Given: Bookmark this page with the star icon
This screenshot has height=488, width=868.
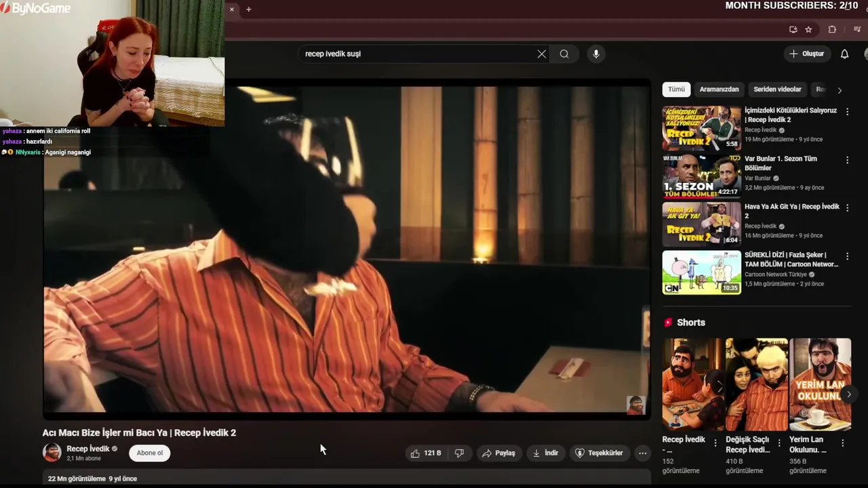Looking at the screenshot, I should click(808, 29).
